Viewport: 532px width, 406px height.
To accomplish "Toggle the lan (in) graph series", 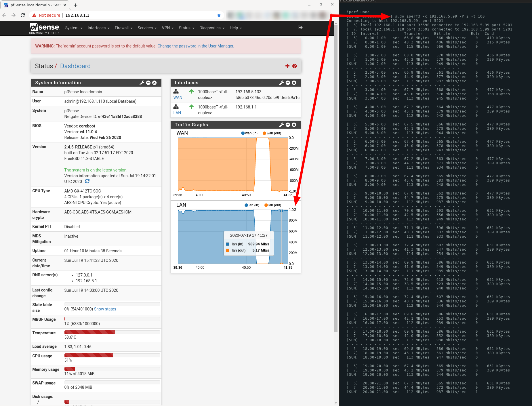I will [x=252, y=205].
